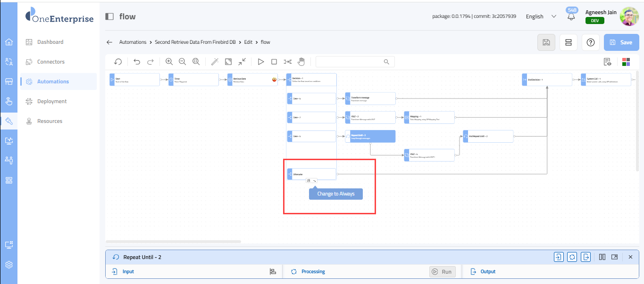
Task: Toggle Output section in panel header
Action: [x=585, y=257]
